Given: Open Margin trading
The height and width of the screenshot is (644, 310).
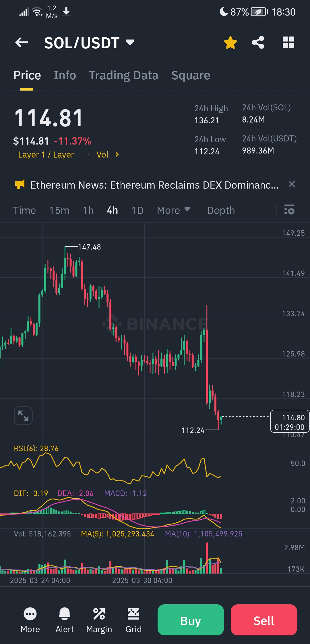Looking at the screenshot, I should (99, 620).
